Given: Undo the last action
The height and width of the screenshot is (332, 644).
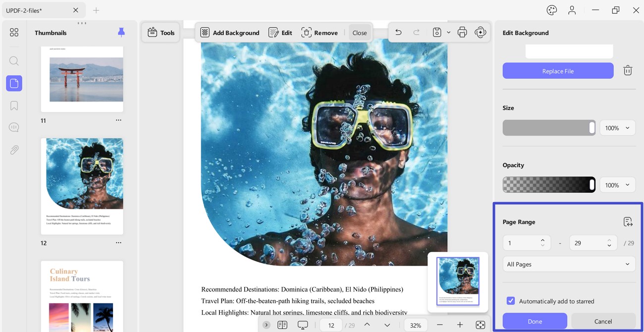Looking at the screenshot, I should [x=398, y=33].
